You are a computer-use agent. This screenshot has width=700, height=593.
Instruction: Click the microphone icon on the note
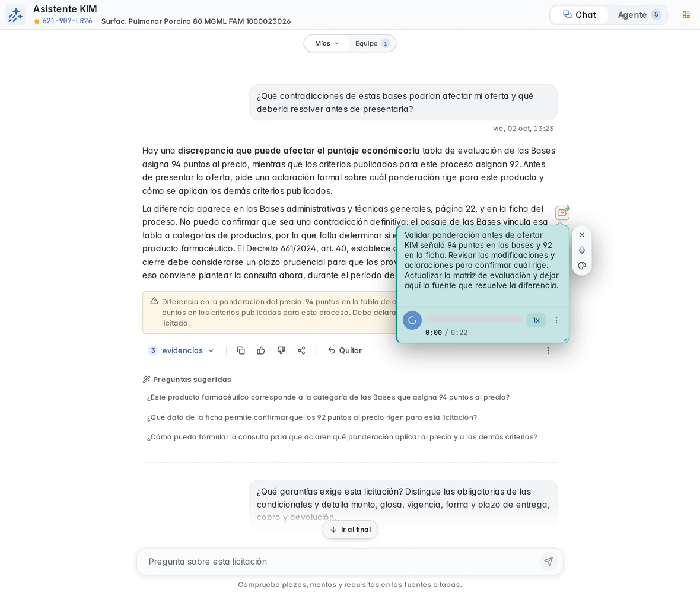pos(582,250)
